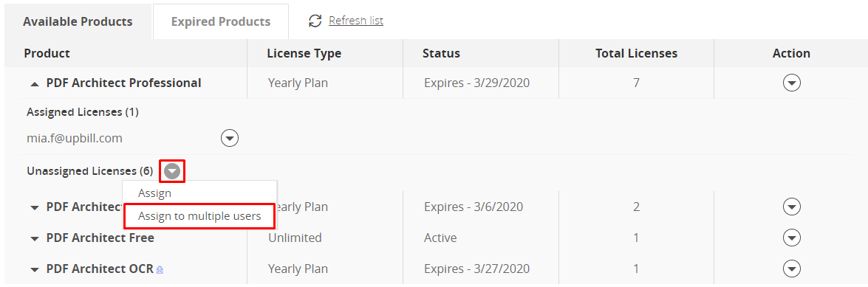Image resolution: width=868 pixels, height=287 pixels.
Task: Click the Total Licenses column header
Action: [636, 54]
